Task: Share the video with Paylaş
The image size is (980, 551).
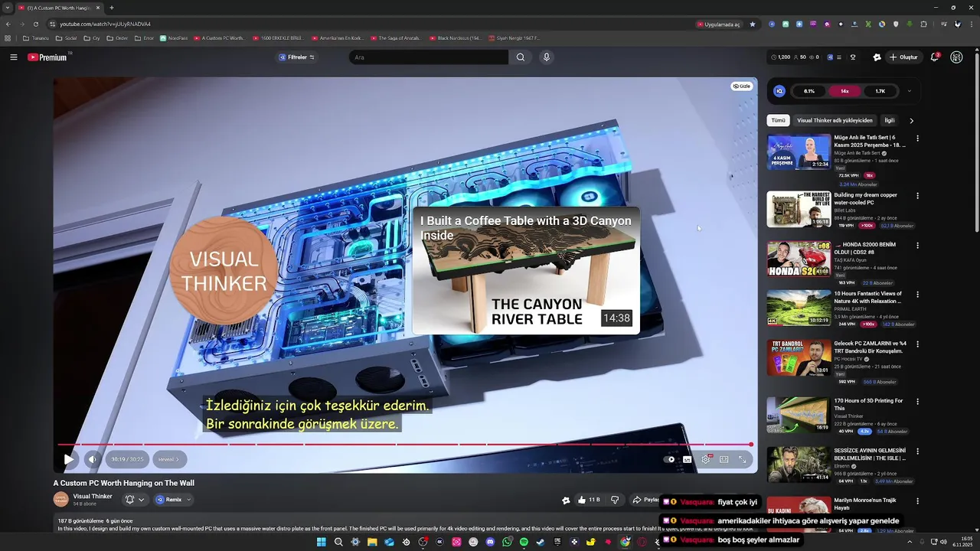Action: click(645, 500)
